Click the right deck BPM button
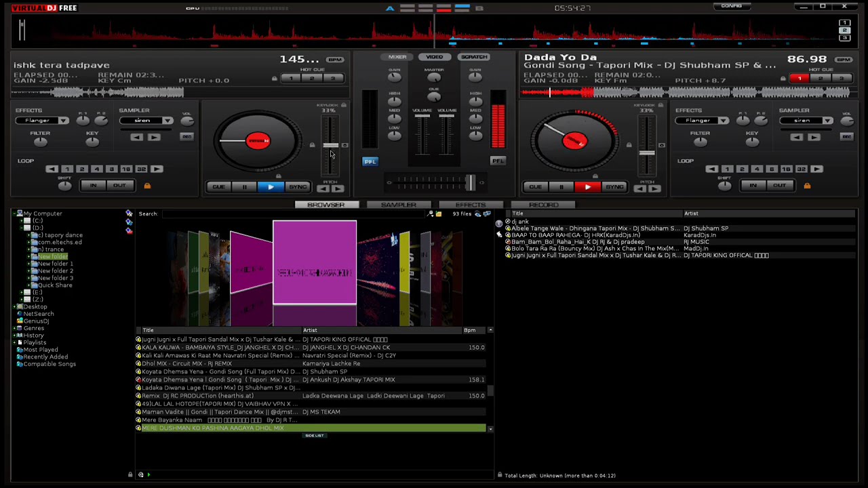Image resolution: width=868 pixels, height=488 pixels. (843, 60)
